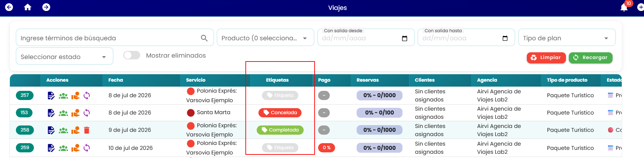The width and height of the screenshot is (644, 158).
Task: Click empty Etiqueta tag on trip 259
Action: pyautogui.click(x=280, y=148)
